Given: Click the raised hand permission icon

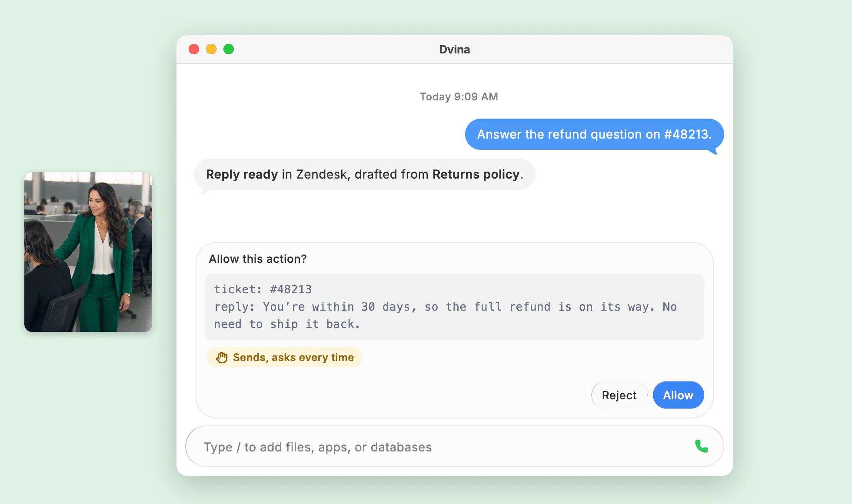Looking at the screenshot, I should tap(222, 357).
